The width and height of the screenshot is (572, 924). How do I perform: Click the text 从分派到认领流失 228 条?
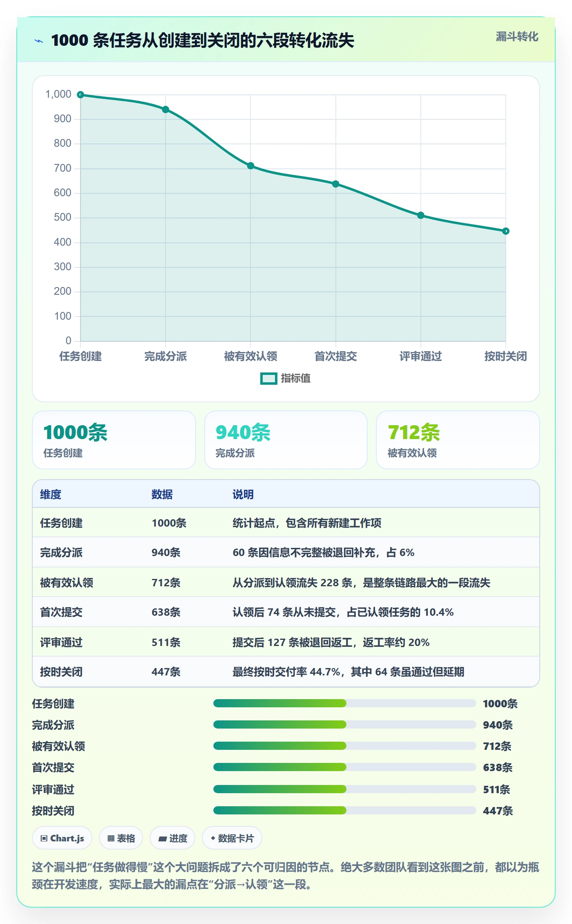pyautogui.click(x=293, y=583)
